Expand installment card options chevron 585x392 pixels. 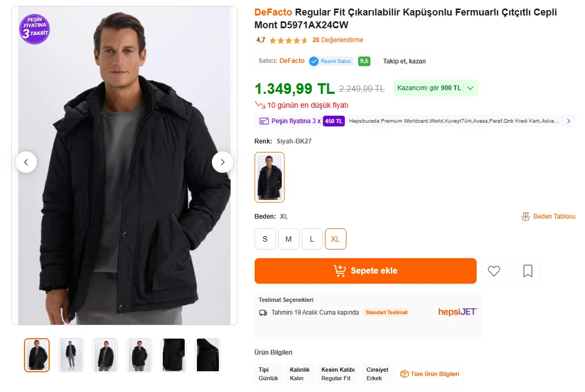coord(568,121)
